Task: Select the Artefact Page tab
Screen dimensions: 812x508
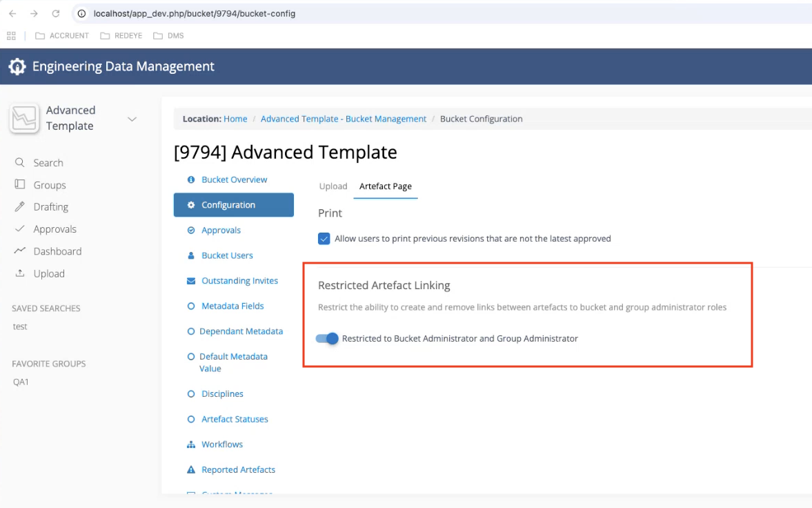Action: click(x=385, y=186)
